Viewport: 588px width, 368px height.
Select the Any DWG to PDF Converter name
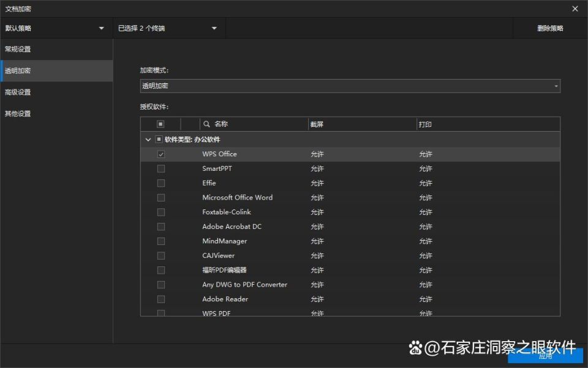(244, 285)
